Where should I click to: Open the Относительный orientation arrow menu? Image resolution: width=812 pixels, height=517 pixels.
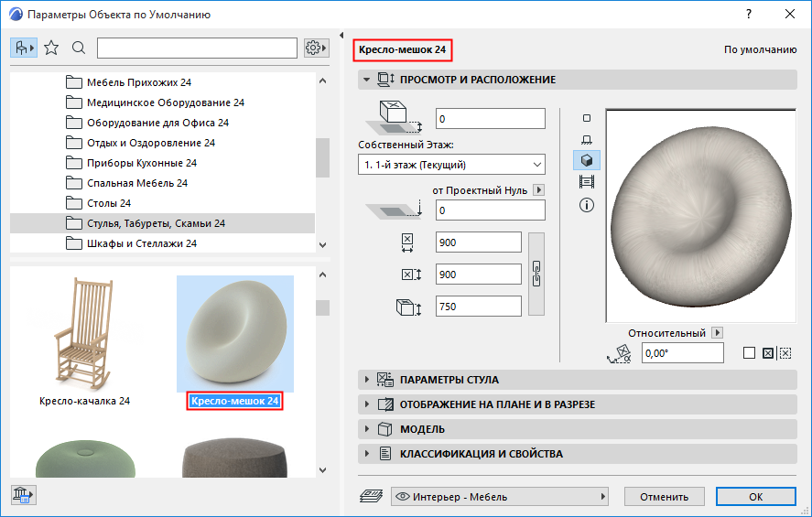coord(717,333)
